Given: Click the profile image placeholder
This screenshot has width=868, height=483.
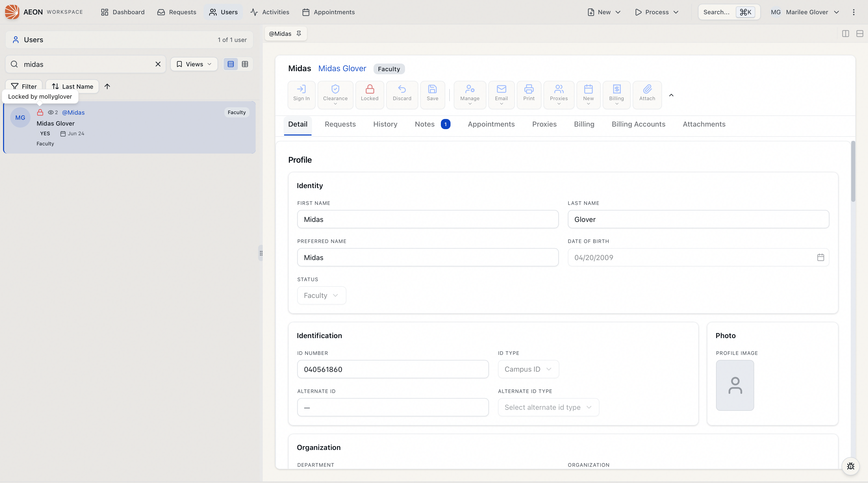Looking at the screenshot, I should pos(735,385).
